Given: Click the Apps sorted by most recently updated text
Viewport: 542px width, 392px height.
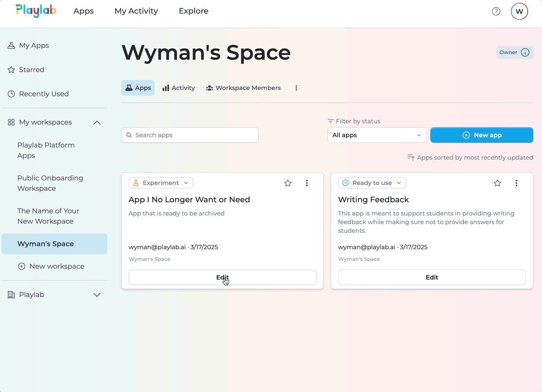Looking at the screenshot, I should (x=475, y=157).
